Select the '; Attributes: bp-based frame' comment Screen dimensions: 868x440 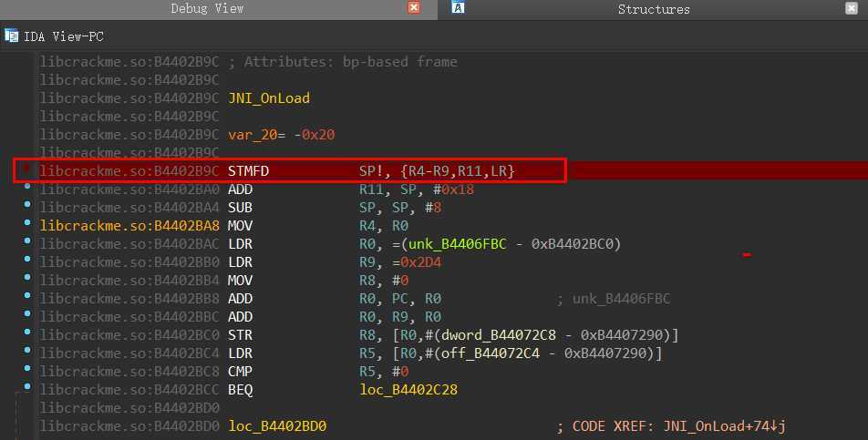coord(343,62)
